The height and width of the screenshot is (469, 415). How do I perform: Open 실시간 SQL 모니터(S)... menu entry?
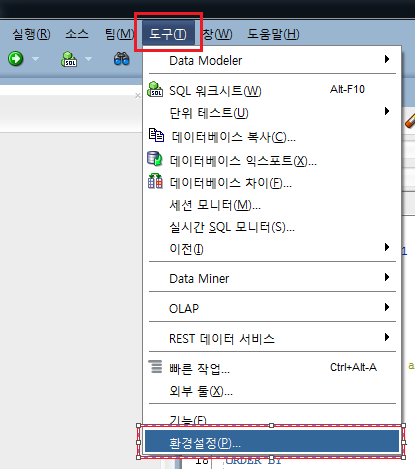coord(272,227)
